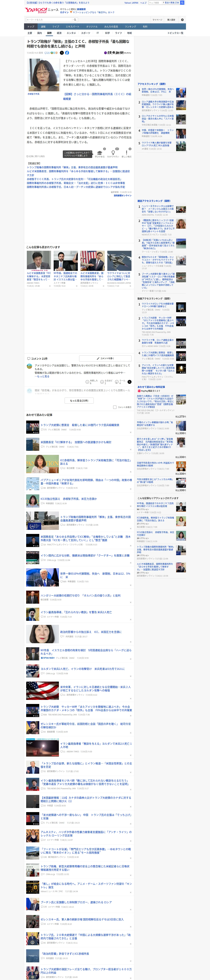Switch to the ランキング tab
This screenshot has width=210, height=980.
click(130, 27)
